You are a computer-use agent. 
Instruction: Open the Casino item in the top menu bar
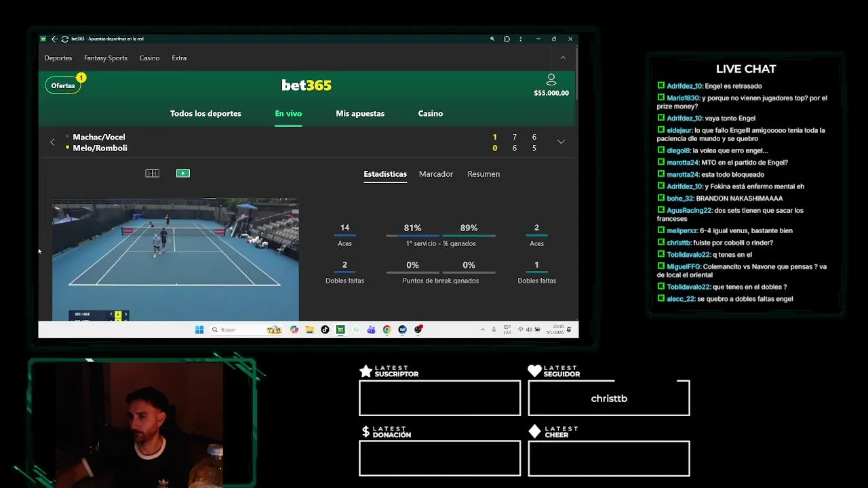point(150,58)
